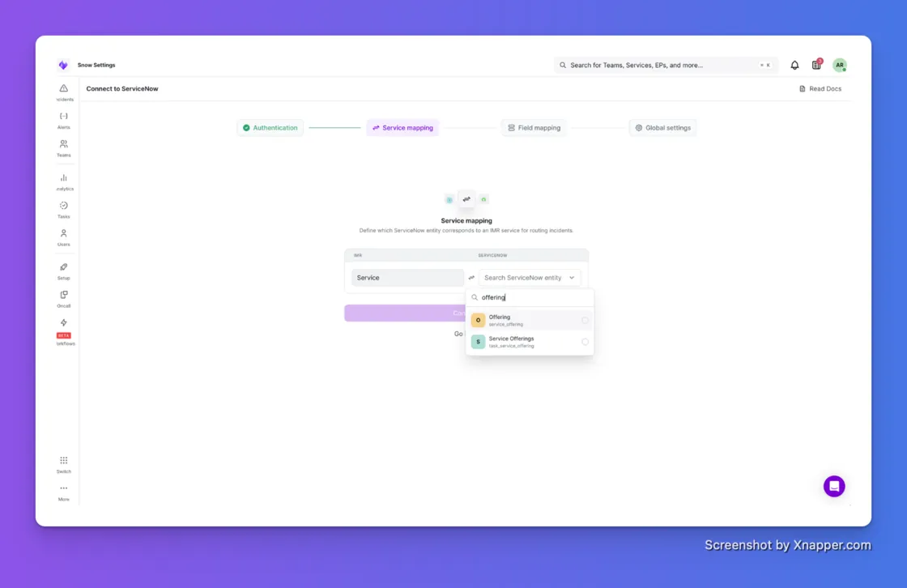The image size is (907, 588).
Task: Expand the Search ServiceNow entity dropdown
Action: click(530, 278)
